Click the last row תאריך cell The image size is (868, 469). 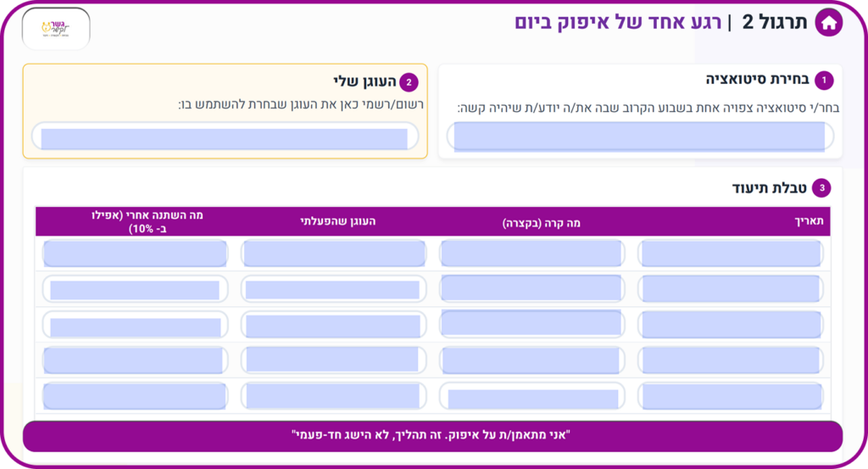731,396
